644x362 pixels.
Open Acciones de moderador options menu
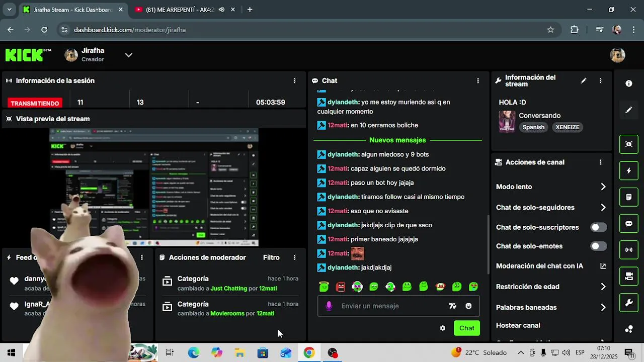tap(294, 257)
